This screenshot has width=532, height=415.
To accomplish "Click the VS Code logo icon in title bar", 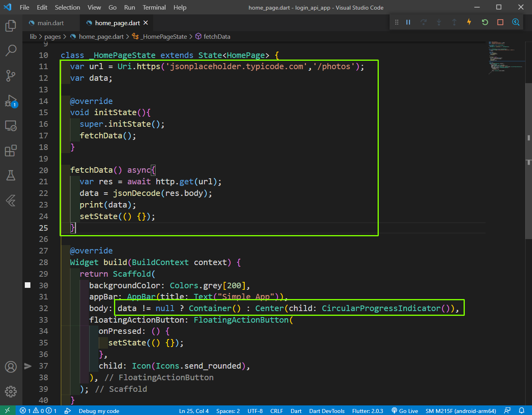I will [8, 7].
